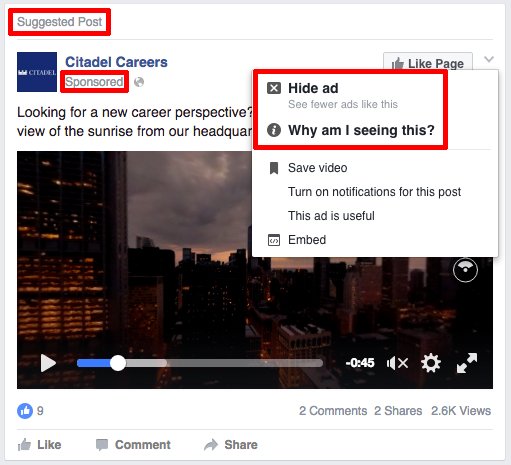Viewport: 511px width, 465px height.
Task: Open video settings gear
Action: 431,363
